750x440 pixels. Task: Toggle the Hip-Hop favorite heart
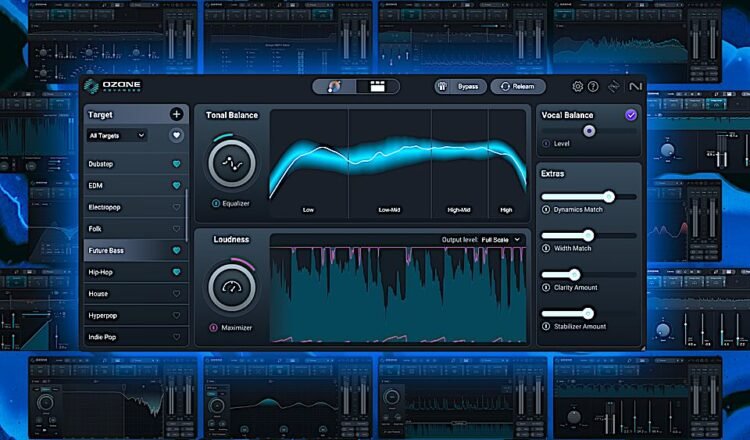[x=176, y=272]
